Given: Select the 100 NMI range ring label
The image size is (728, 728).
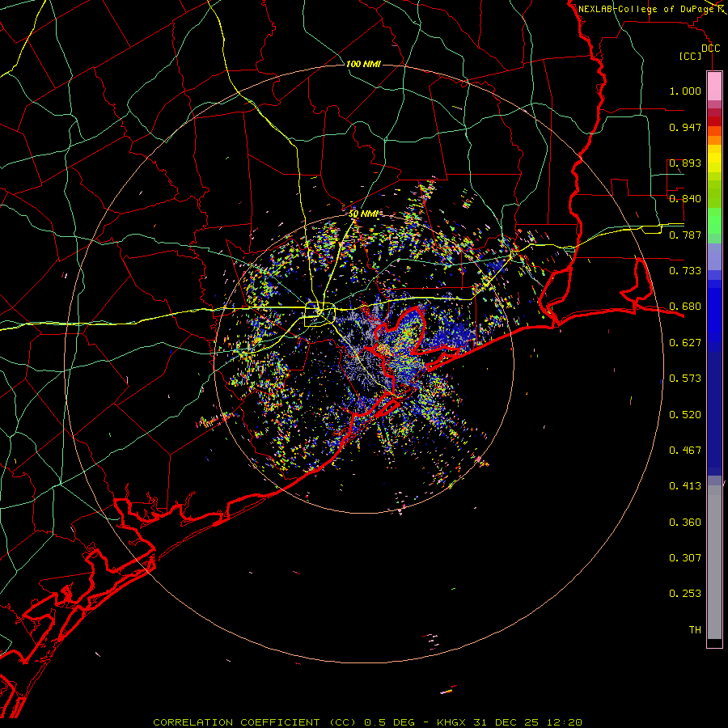Looking at the screenshot, I should coord(363,64).
